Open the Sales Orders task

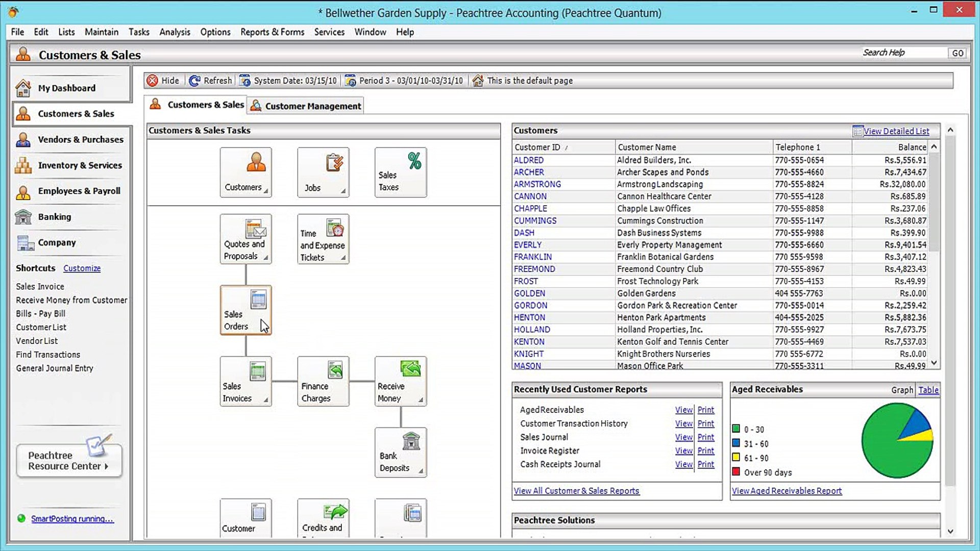tap(246, 310)
